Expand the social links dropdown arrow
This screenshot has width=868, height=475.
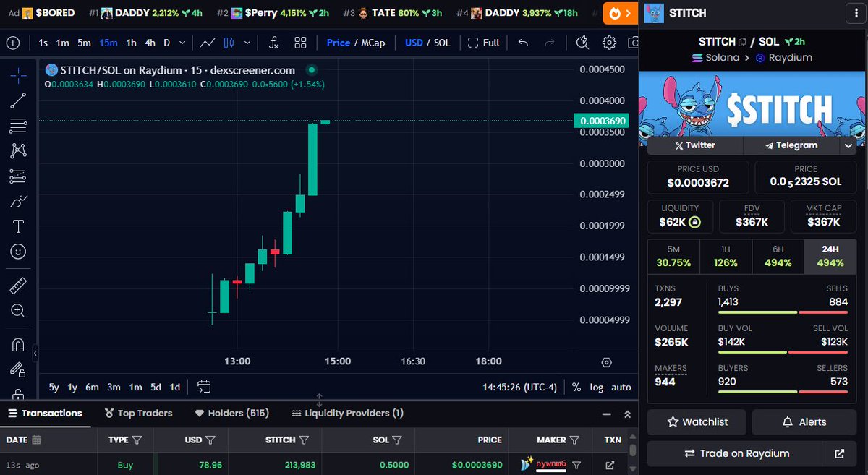[x=848, y=145]
